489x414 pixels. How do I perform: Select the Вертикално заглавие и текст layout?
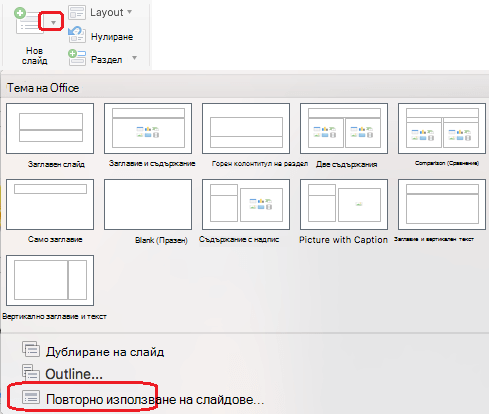50,280
